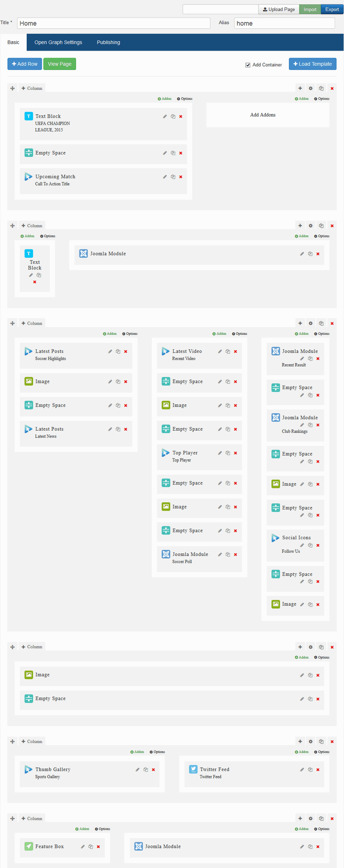Open Options for the Thumb Gallery column
This screenshot has width=344, height=868.
(x=157, y=752)
